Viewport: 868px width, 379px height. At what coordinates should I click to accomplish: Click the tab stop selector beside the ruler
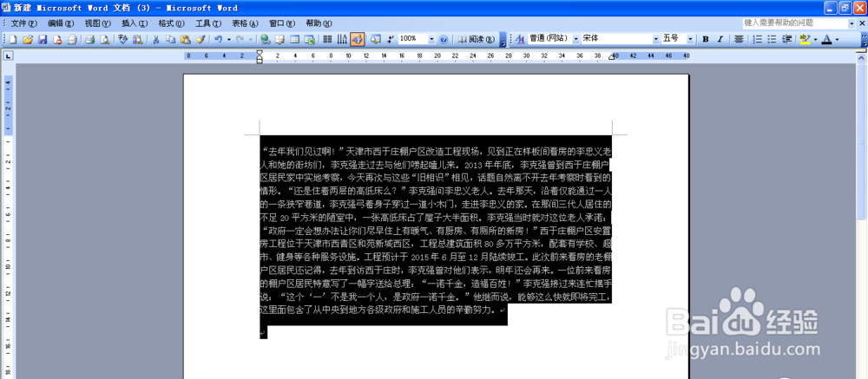9,56
